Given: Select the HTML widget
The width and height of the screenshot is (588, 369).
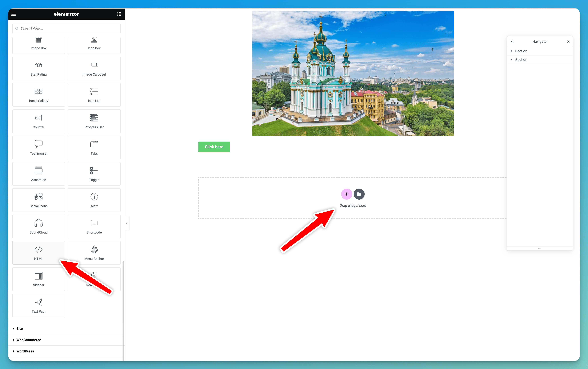Looking at the screenshot, I should 39,253.
